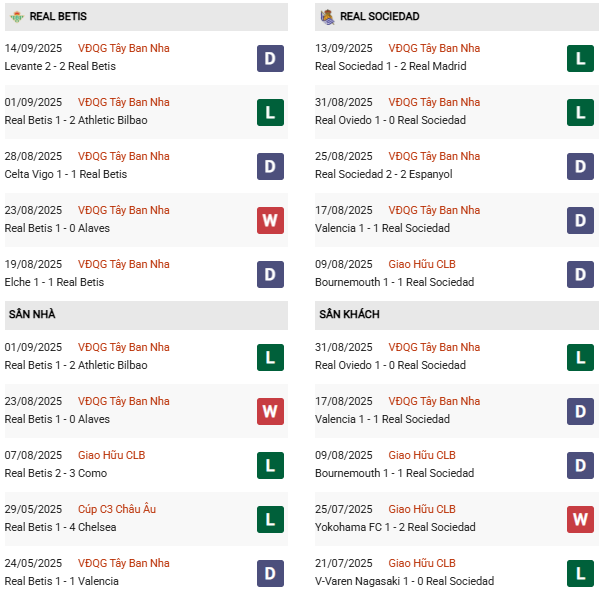The image size is (600, 593).
Task: Open the Real Betis 2 - 3 Como match
Action: pos(55,473)
